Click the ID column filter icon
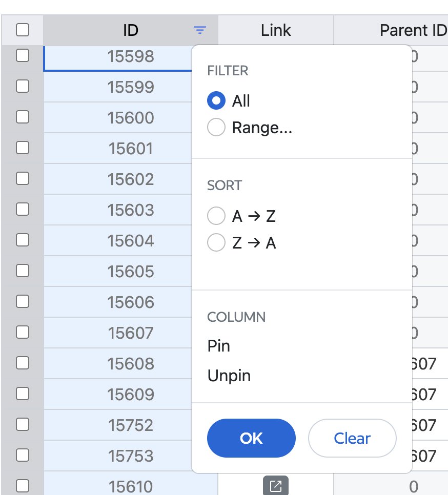Viewport: 448px width, 495px height. [x=200, y=31]
